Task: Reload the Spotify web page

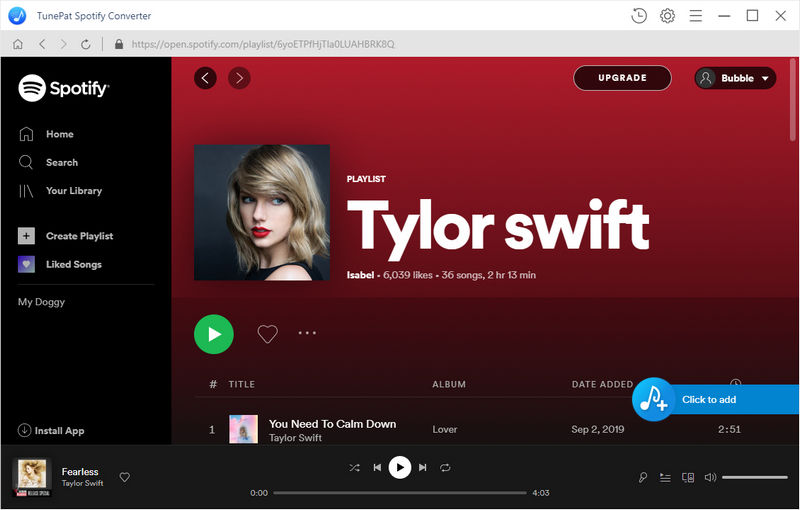Action: pos(86,44)
